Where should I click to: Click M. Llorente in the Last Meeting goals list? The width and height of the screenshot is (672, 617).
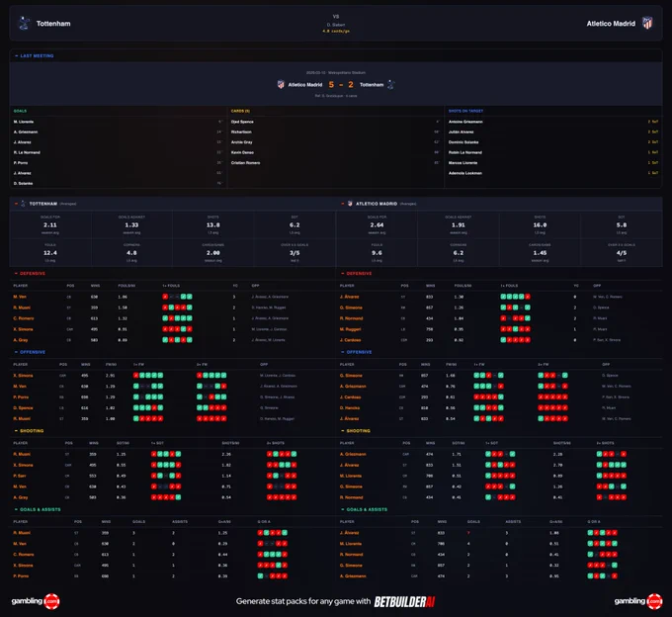point(24,122)
